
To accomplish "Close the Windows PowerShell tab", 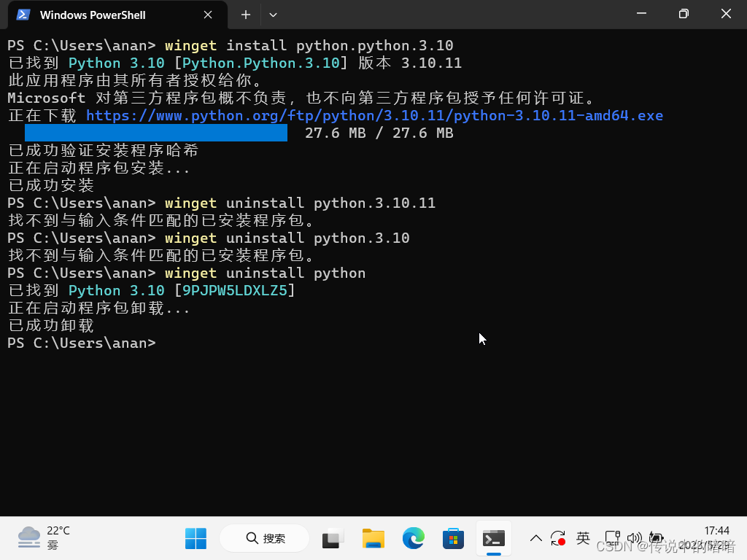I will (208, 15).
